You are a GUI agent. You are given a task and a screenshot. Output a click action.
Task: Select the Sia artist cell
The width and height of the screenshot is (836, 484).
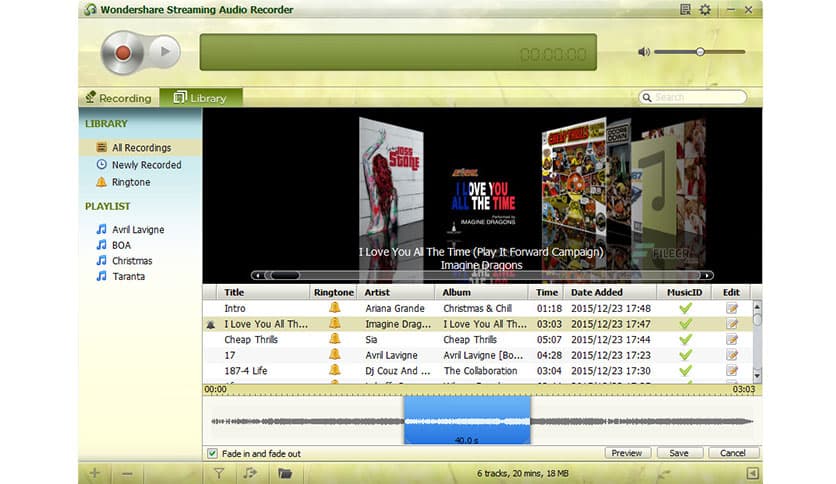click(371, 340)
